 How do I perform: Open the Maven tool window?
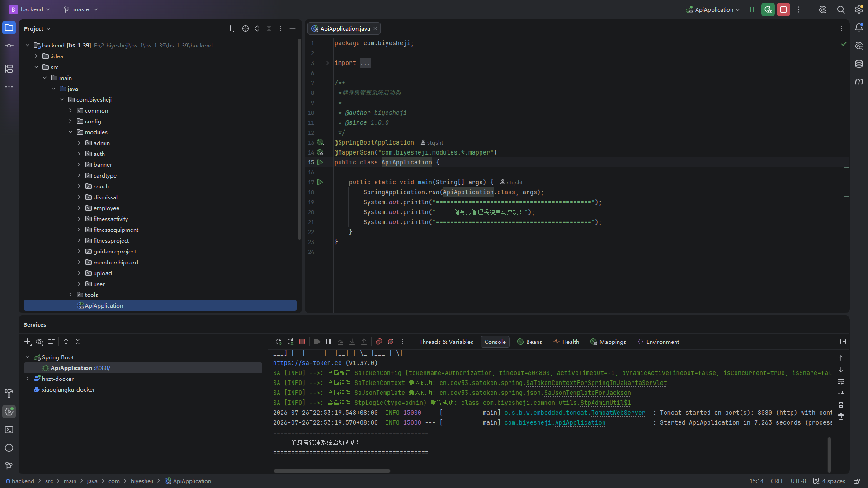click(x=859, y=82)
